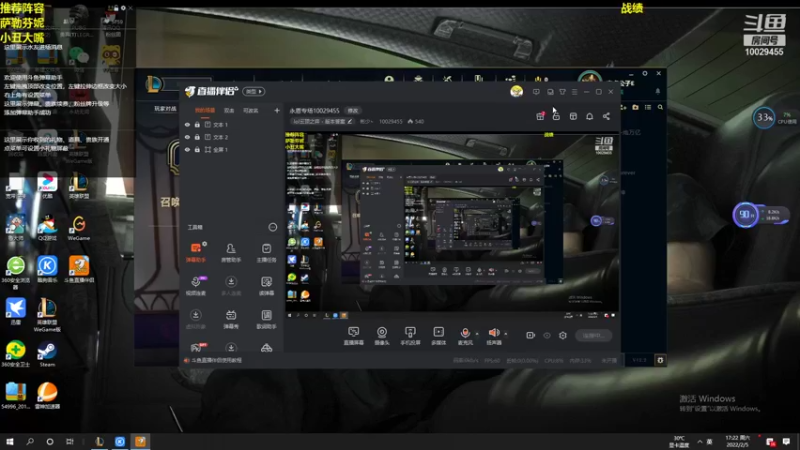
Task: Add a 直播屏幕 capture source
Action: pos(353,336)
